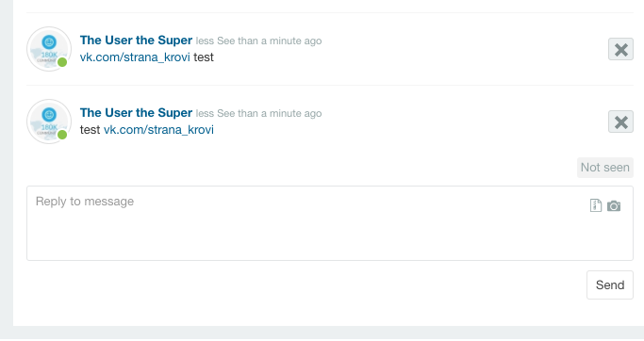Open 'The User the Super' name in second message
This screenshot has height=341, width=644.
136,112
